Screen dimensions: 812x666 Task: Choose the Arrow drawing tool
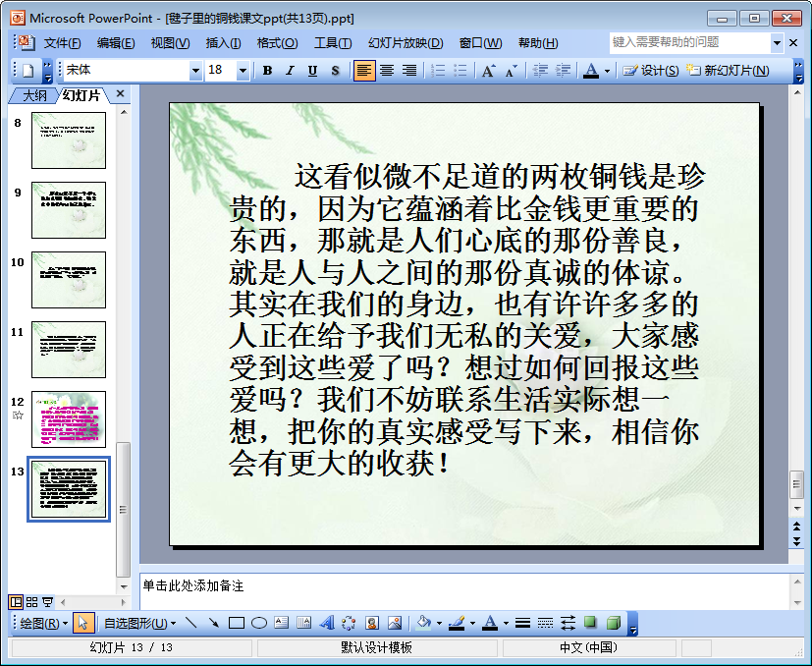click(x=213, y=623)
